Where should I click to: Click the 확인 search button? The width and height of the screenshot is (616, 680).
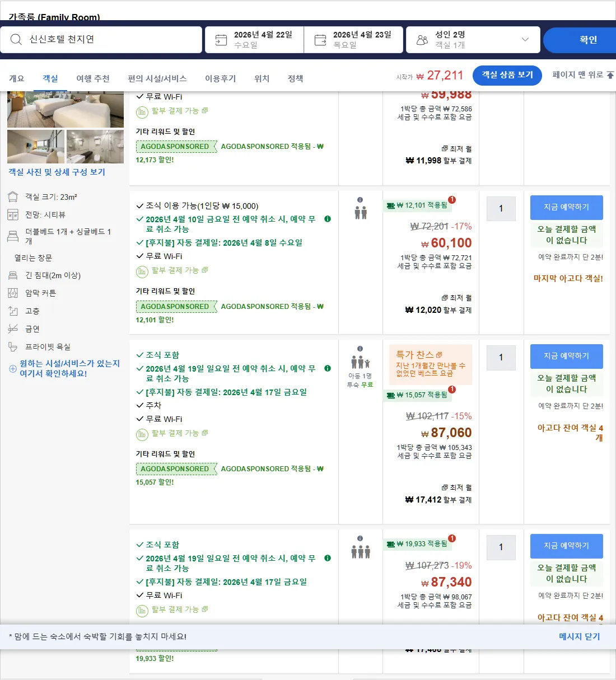(580, 40)
